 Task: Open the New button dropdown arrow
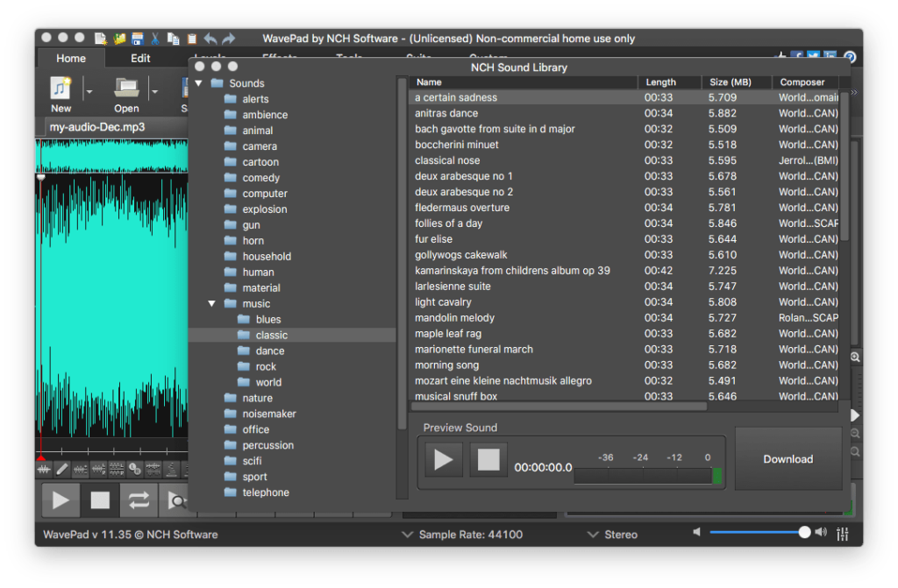tap(89, 90)
